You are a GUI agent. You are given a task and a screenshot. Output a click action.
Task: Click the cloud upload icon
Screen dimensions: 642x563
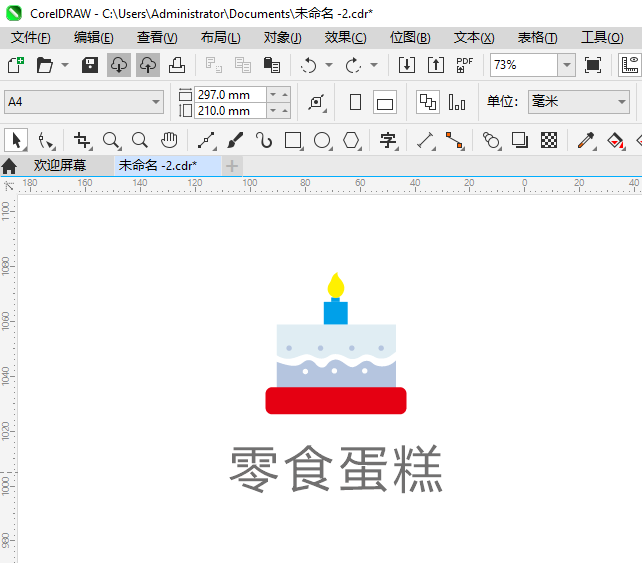pos(148,65)
